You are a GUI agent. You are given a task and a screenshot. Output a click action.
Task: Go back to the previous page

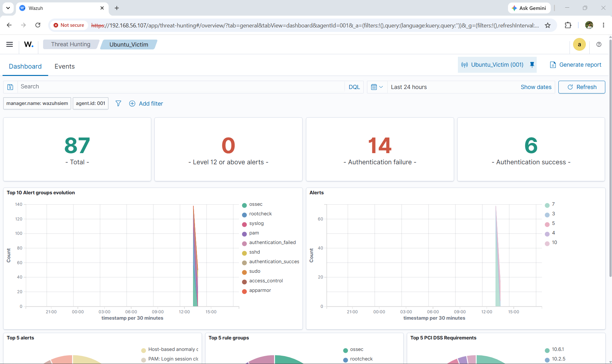tap(9, 25)
